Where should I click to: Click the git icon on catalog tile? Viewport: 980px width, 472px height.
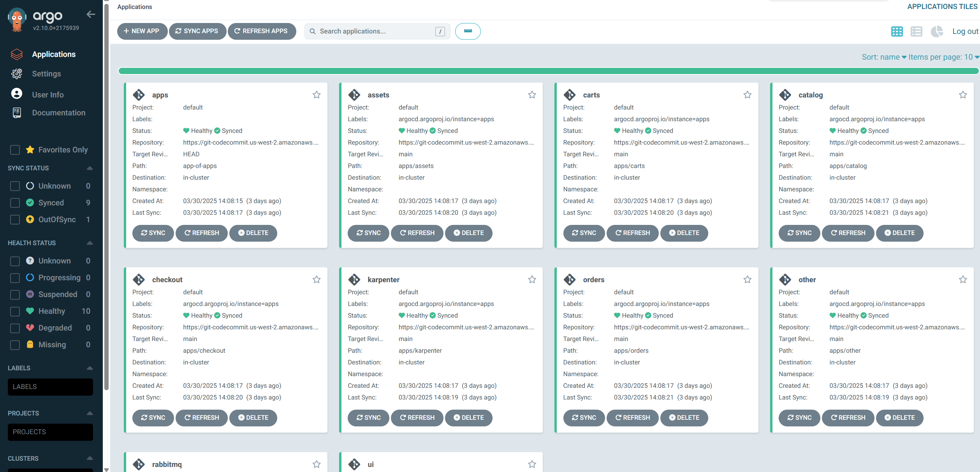[785, 95]
